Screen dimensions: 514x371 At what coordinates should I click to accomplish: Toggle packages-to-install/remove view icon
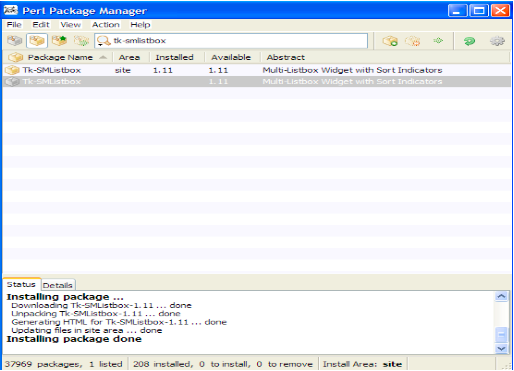[x=81, y=41]
